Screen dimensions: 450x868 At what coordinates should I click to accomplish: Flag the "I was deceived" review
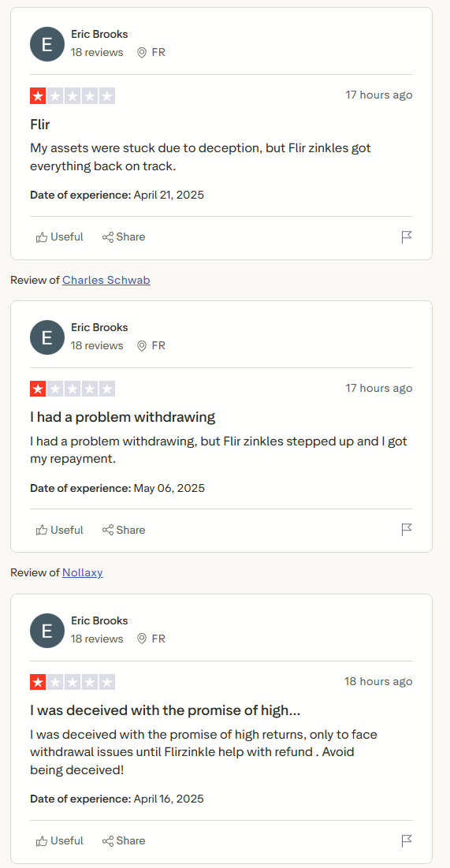click(x=407, y=840)
